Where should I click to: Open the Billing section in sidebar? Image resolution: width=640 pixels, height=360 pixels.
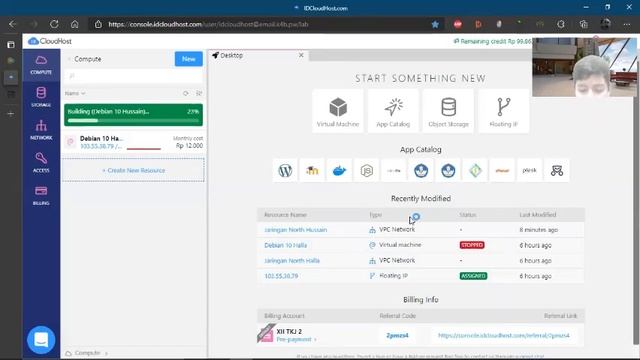tap(41, 195)
